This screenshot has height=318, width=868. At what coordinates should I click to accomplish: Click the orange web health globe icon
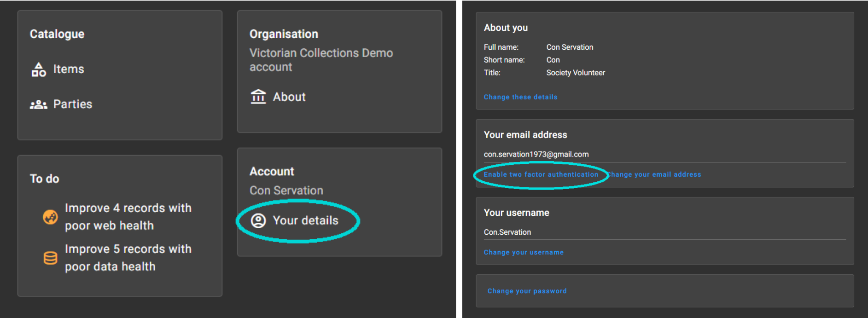(x=50, y=217)
